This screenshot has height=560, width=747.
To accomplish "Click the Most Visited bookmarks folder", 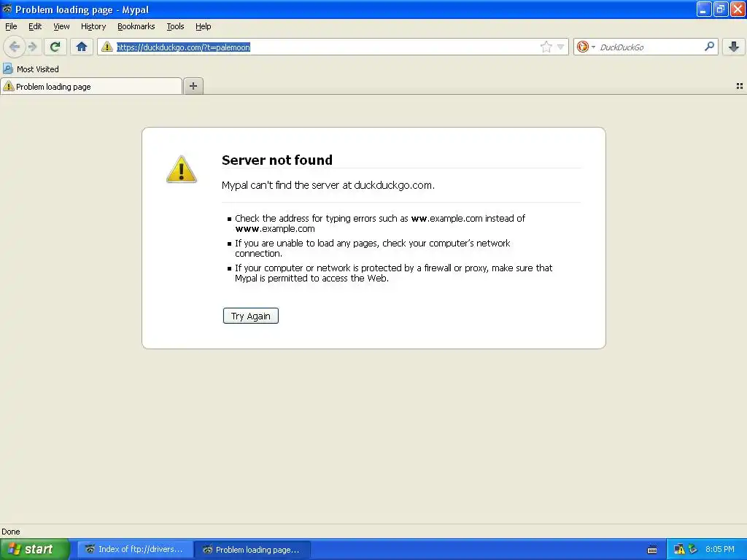I will click(31, 69).
